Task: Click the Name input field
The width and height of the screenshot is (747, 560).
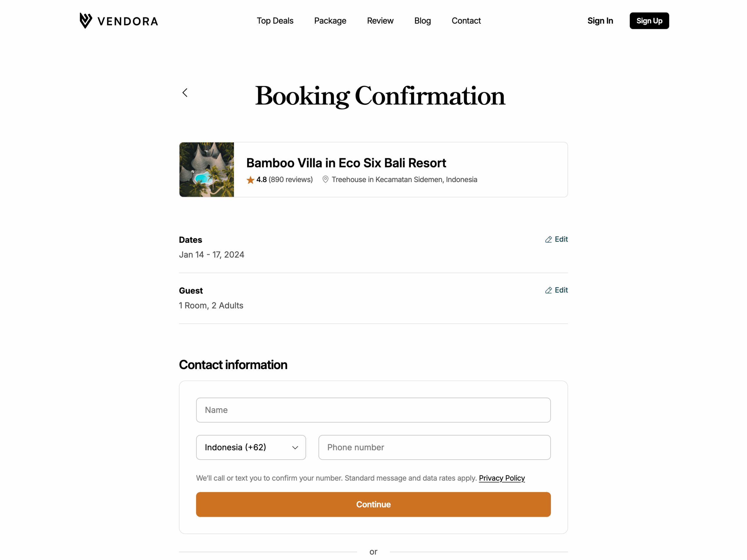Action: click(x=373, y=410)
